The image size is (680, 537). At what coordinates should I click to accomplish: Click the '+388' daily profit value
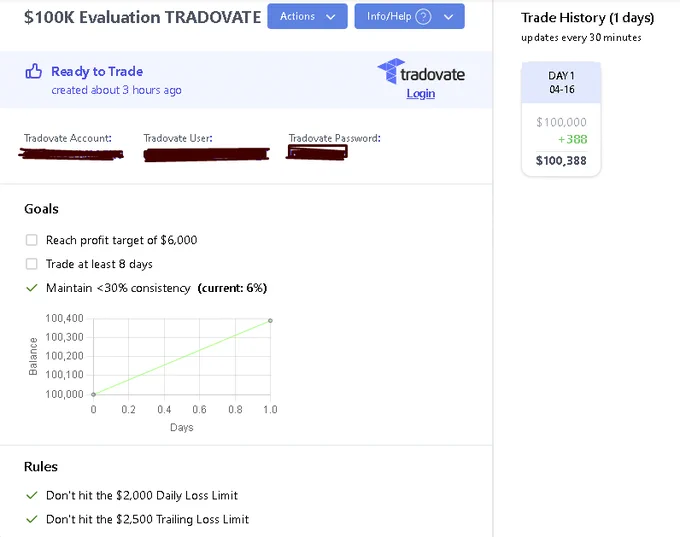coord(572,139)
